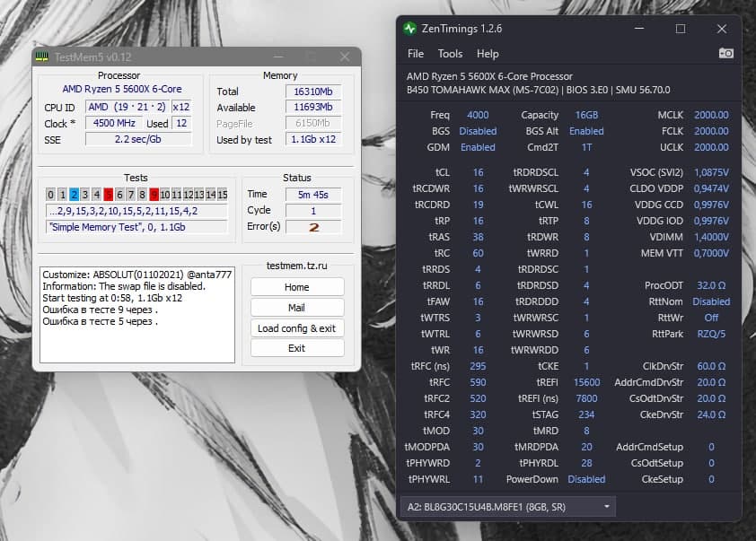
Task: Click the Used by test value 1.1Gb x12
Action: [313, 139]
